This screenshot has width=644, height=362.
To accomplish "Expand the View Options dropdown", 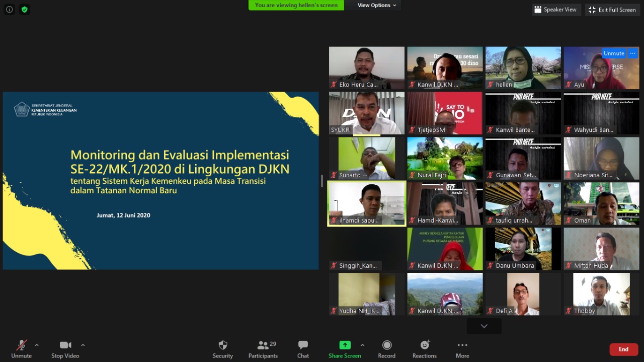I will point(377,5).
